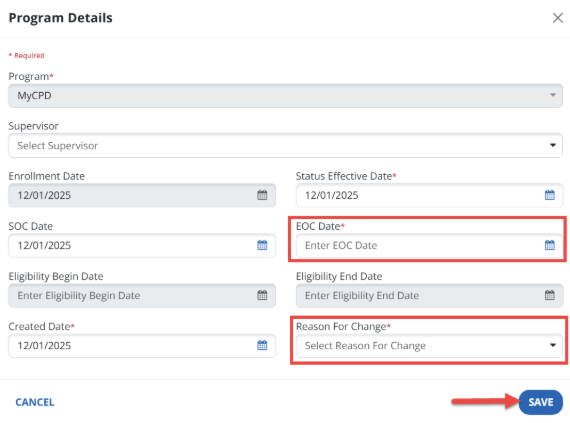Screen dimensions: 570x423
Task: Click the Enter Eligibility Begin Date field
Action: pyautogui.click(x=142, y=295)
